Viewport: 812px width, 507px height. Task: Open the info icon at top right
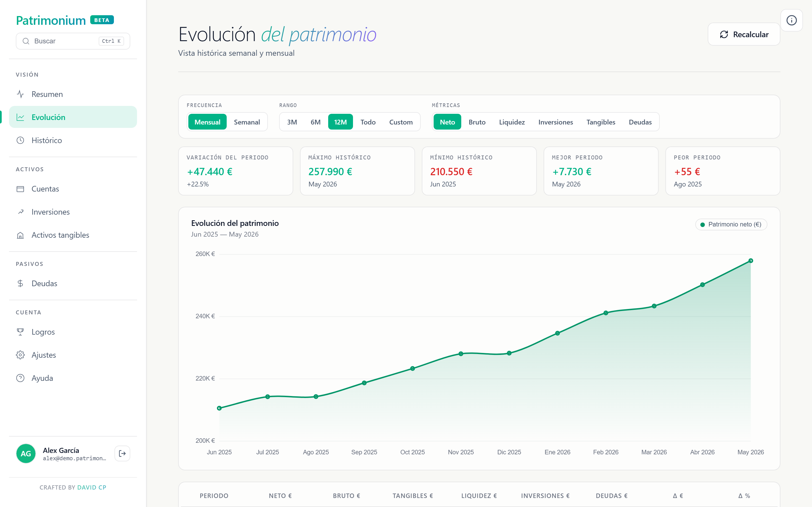pyautogui.click(x=791, y=21)
